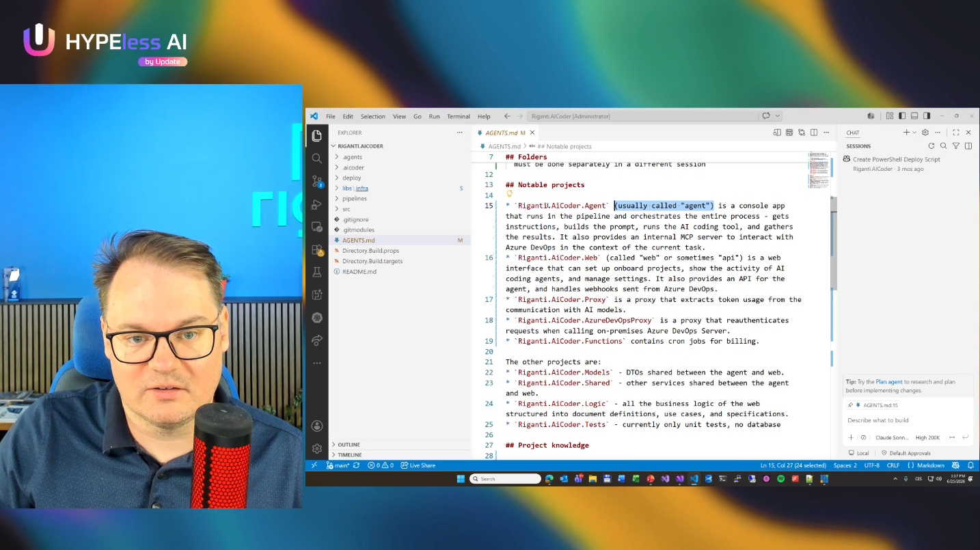Expand the deploy folder

click(400, 178)
